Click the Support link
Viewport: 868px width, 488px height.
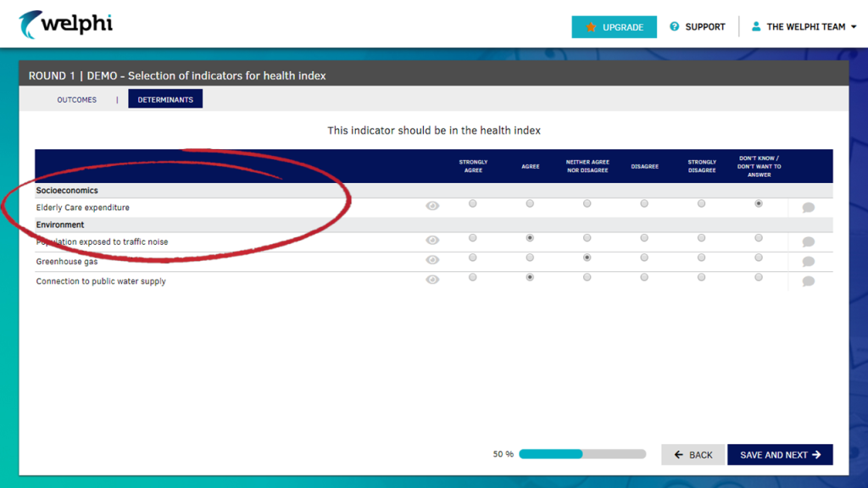click(705, 26)
